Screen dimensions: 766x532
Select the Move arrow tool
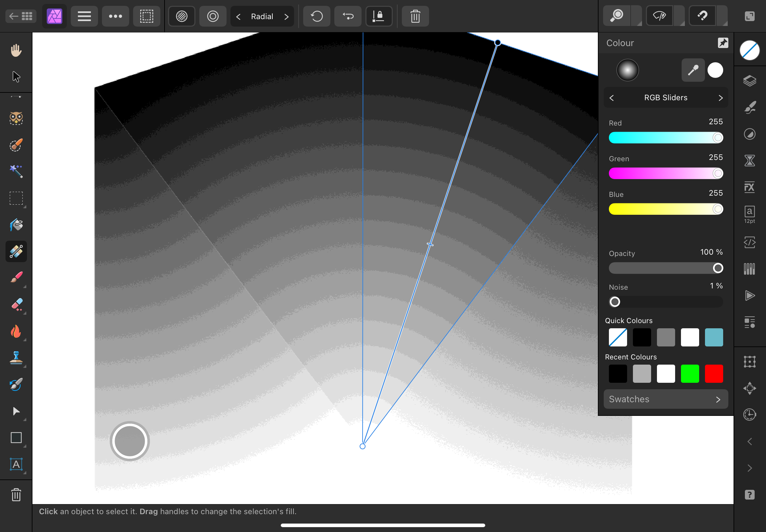tap(16, 77)
